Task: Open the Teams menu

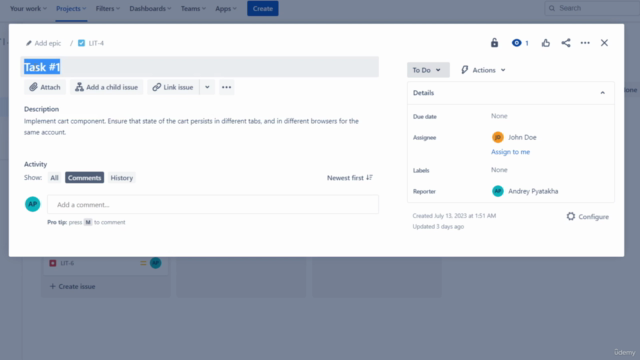Action: 193,9
